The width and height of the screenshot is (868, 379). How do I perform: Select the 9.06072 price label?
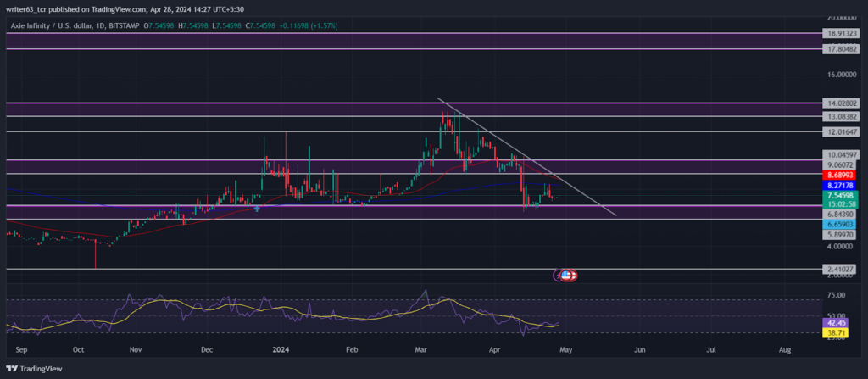pyautogui.click(x=839, y=164)
